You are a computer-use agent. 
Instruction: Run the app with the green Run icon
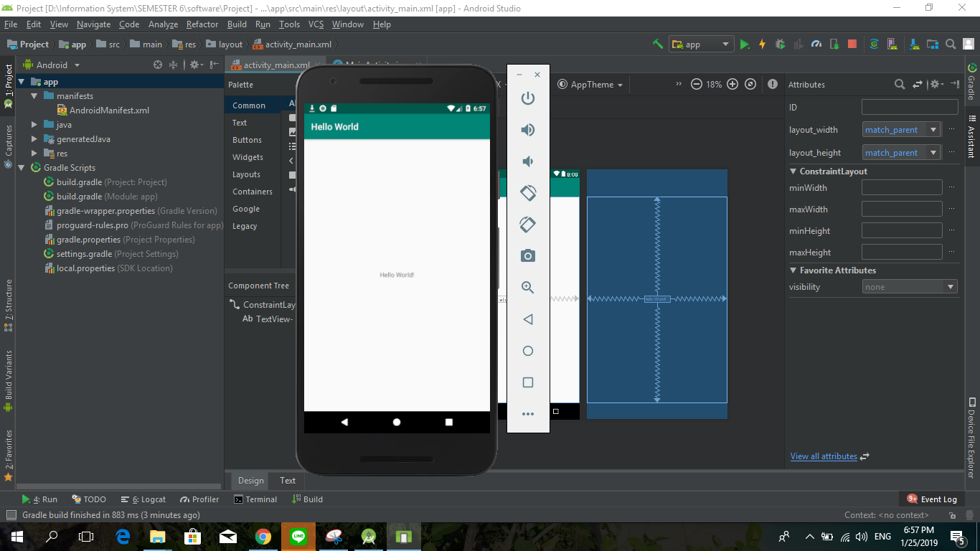coord(745,44)
